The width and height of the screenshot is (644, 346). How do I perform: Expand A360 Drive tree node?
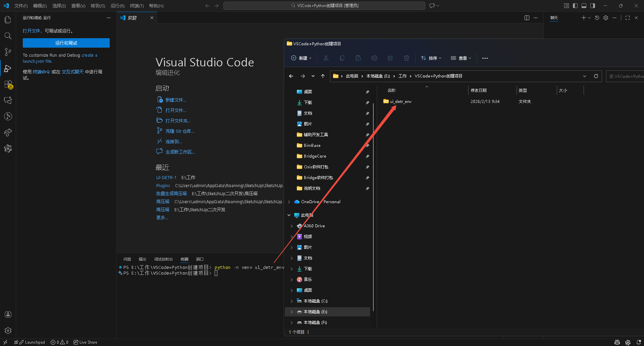coord(291,226)
